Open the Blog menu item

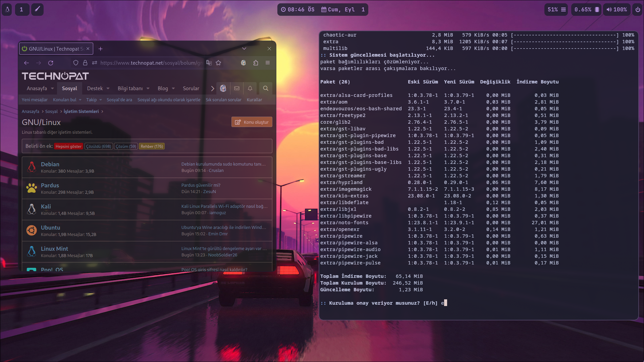pos(163,88)
